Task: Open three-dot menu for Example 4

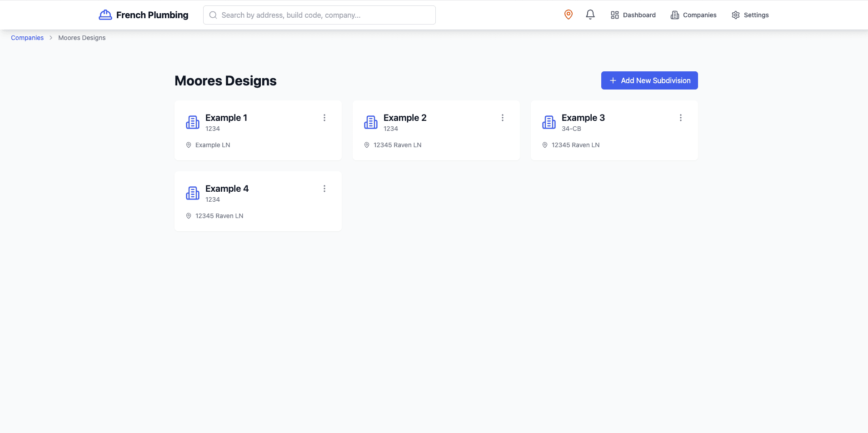Action: pos(324,189)
